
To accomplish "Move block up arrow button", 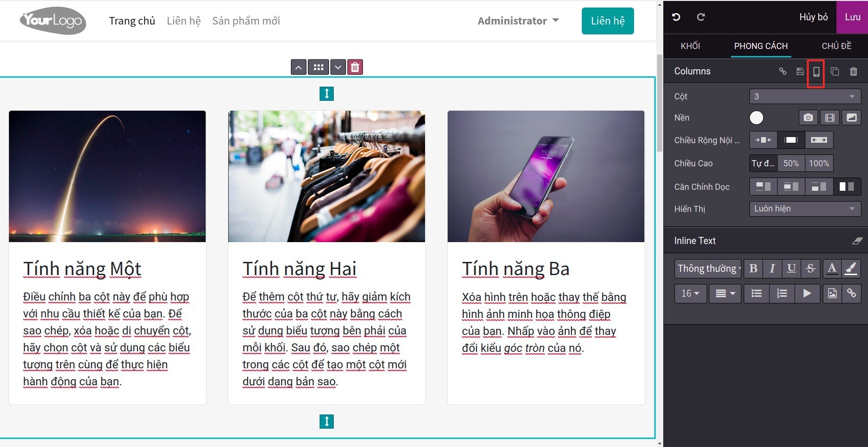I will [x=298, y=67].
